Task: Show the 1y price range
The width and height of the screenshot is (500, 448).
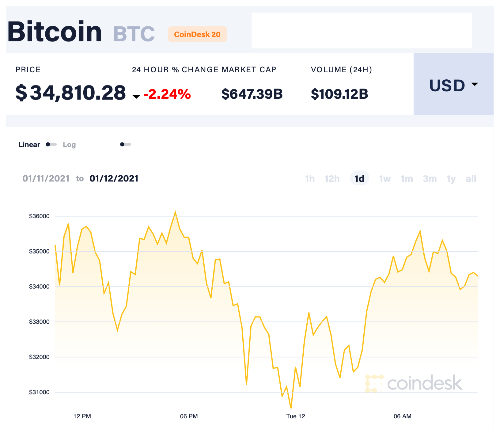Action: [451, 179]
